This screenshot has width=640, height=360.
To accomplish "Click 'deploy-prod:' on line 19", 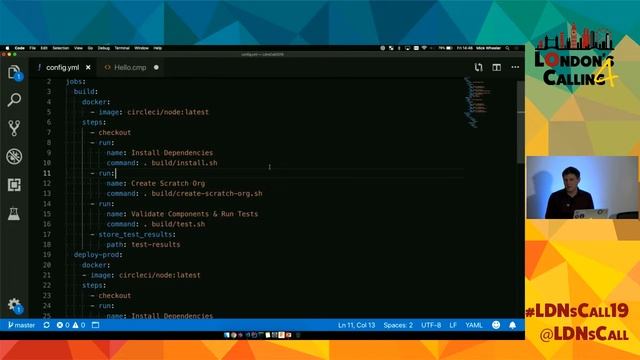I will 98,255.
